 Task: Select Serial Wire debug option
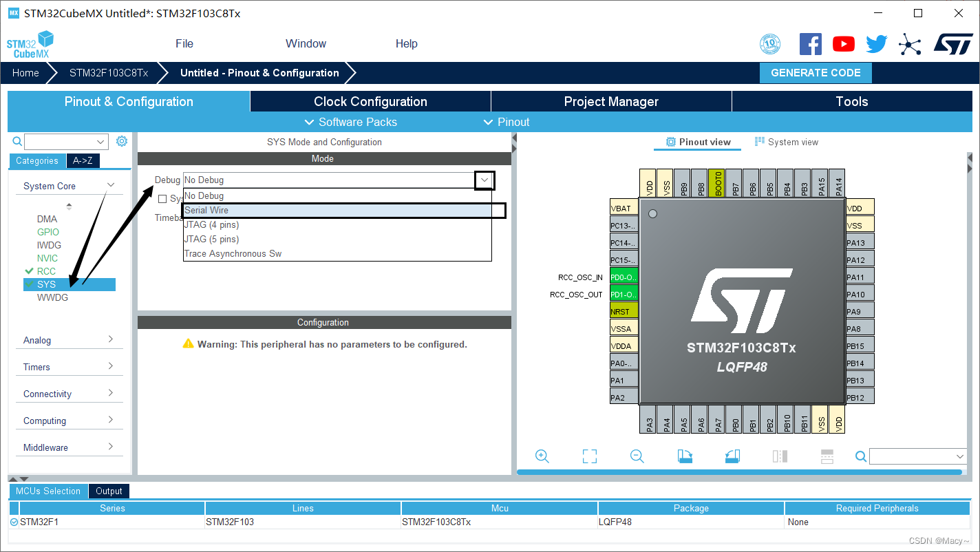point(337,210)
